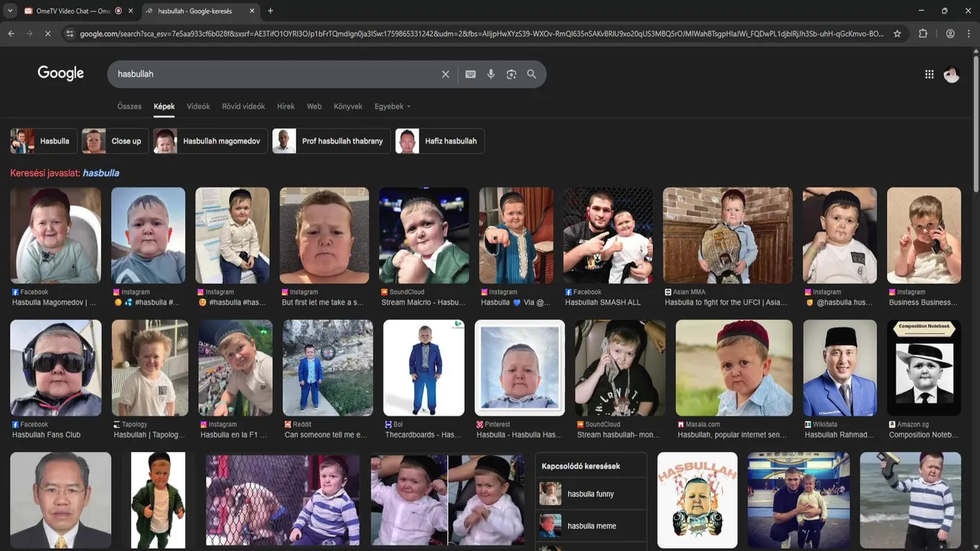Image resolution: width=980 pixels, height=551 pixels.
Task: Open the Stream hasbullah SoundCloud phone image
Action: (620, 368)
